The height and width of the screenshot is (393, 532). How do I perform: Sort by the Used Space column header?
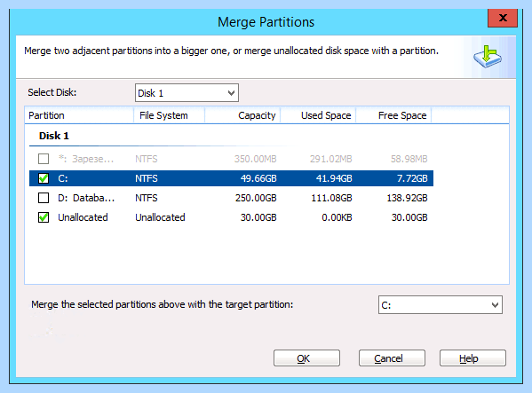pos(318,115)
